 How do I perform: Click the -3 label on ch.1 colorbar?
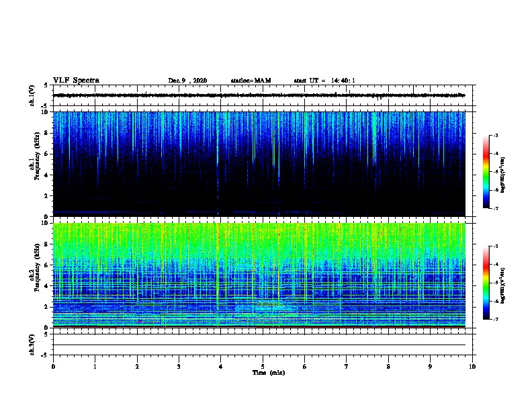click(496, 136)
